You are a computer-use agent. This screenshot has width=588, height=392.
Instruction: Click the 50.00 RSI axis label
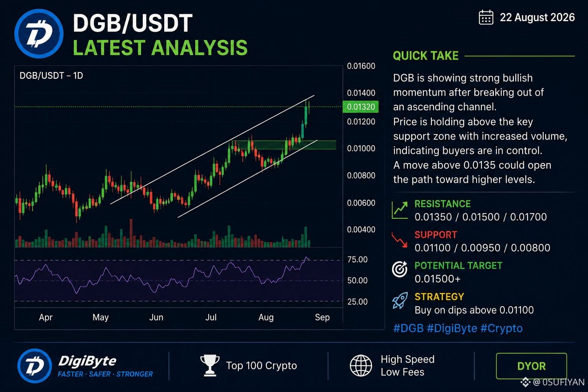(357, 281)
